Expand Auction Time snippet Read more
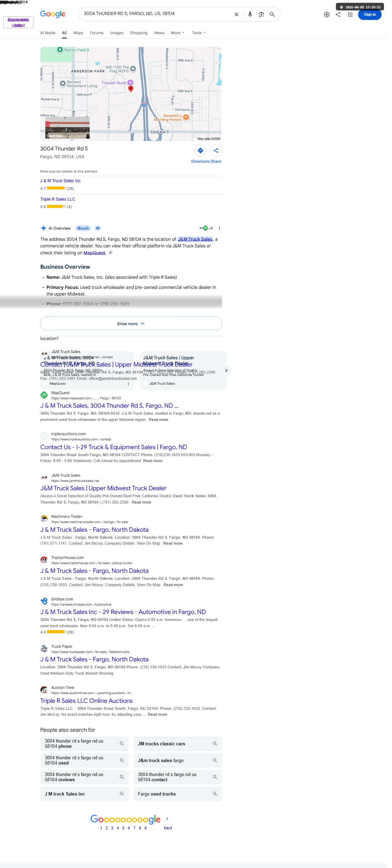Screen dimensions: 392x868 pyautogui.click(x=157, y=714)
